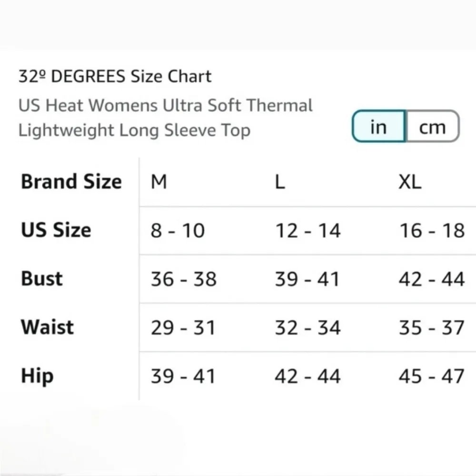Select the US size 8 - 10 cell
Viewport: 476px width, 476px height.
click(x=178, y=231)
